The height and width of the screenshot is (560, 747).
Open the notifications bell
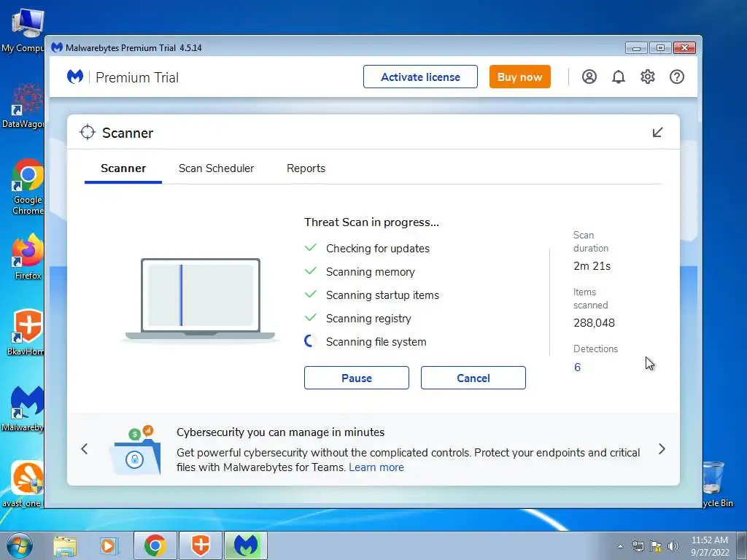pyautogui.click(x=619, y=77)
